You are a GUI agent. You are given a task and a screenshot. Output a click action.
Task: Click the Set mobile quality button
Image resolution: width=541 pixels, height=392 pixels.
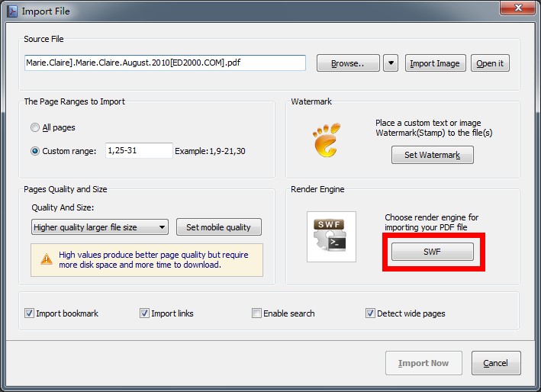click(x=218, y=227)
